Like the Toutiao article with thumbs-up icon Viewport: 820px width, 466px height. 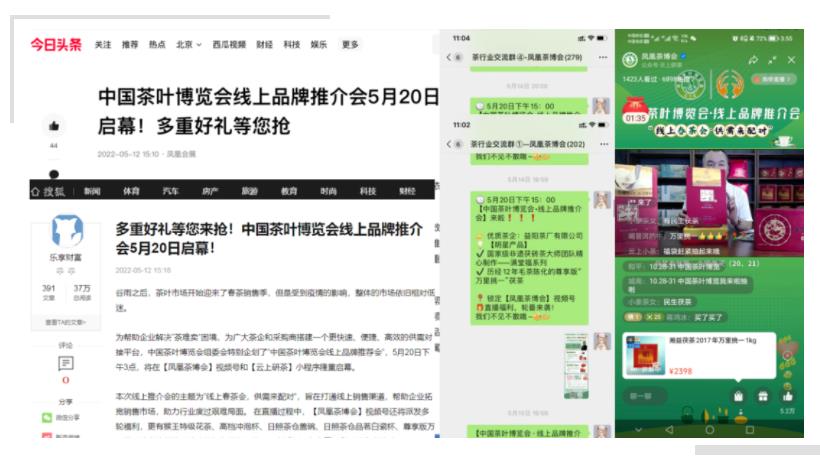tap(54, 126)
